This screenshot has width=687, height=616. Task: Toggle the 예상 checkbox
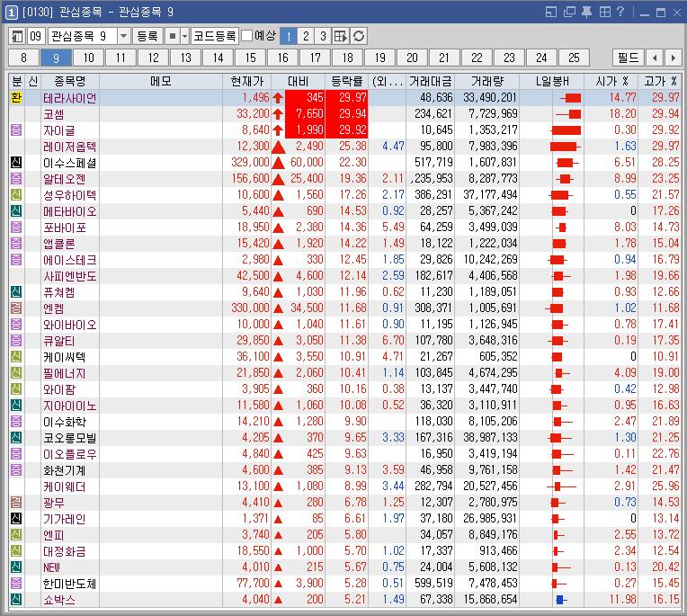[247, 35]
